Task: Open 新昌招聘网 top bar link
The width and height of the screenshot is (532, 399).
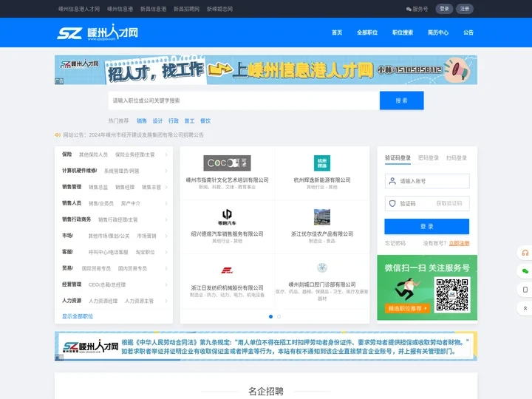Action: (187, 9)
